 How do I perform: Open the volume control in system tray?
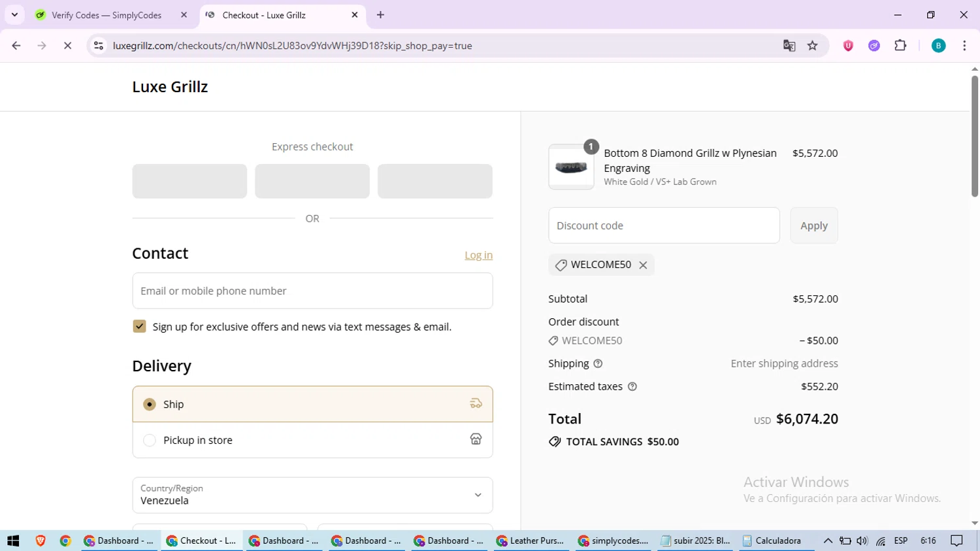point(862,541)
